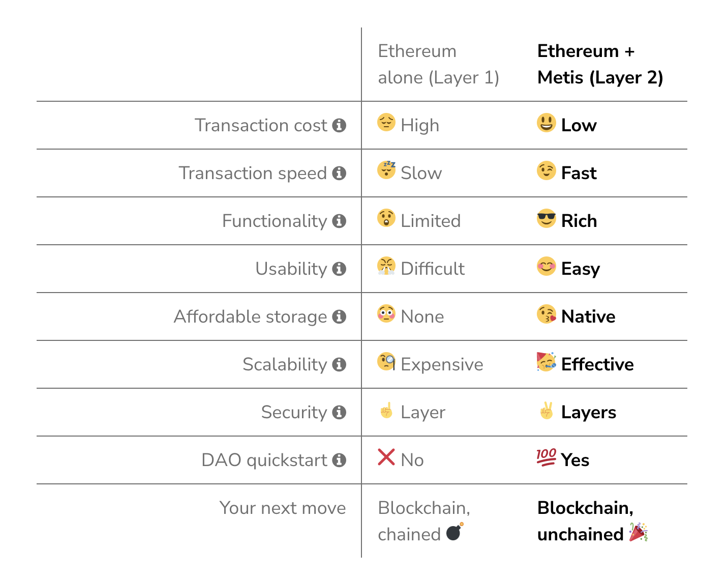Click the sunglasses emoji next to Rich

[547, 218]
